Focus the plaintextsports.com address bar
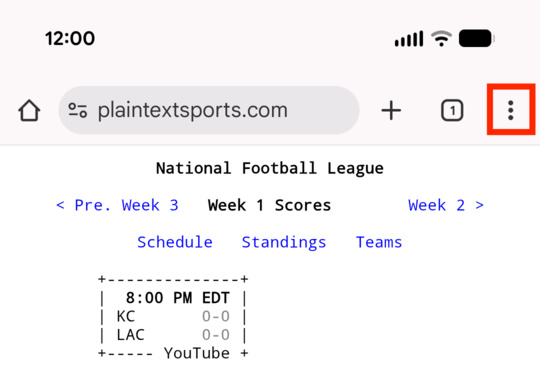This screenshot has width=540, height=372. pyautogui.click(x=209, y=110)
